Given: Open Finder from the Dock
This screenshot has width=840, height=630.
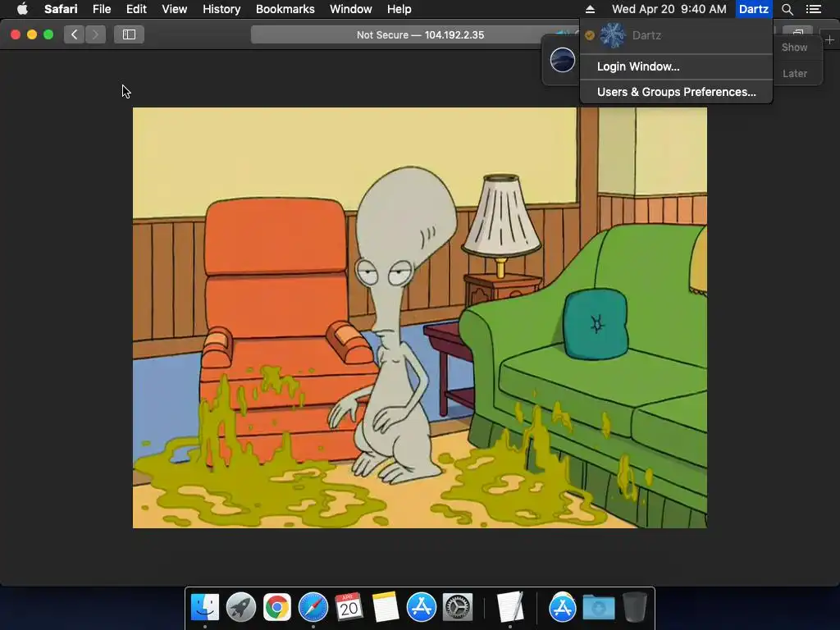Looking at the screenshot, I should pos(204,607).
